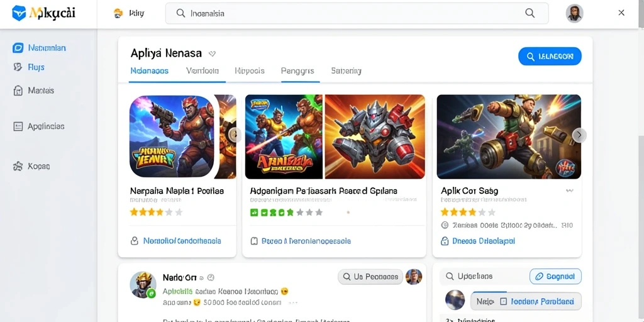Open the robot game thumbnail
This screenshot has height=322, width=644.
375,136
